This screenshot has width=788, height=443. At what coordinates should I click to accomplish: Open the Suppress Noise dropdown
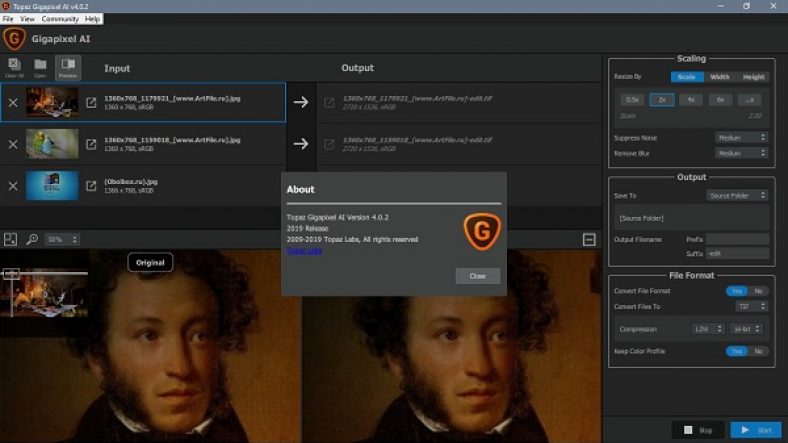[741, 138]
